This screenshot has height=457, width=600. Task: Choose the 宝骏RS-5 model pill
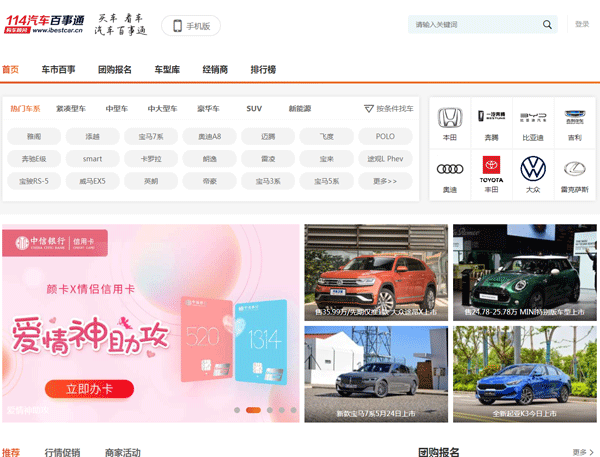click(34, 181)
